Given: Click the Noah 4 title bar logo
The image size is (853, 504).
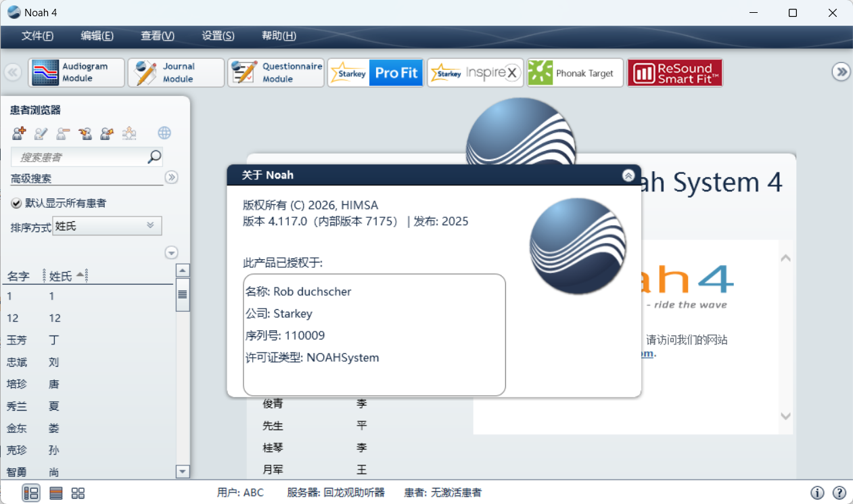Looking at the screenshot, I should (14, 12).
